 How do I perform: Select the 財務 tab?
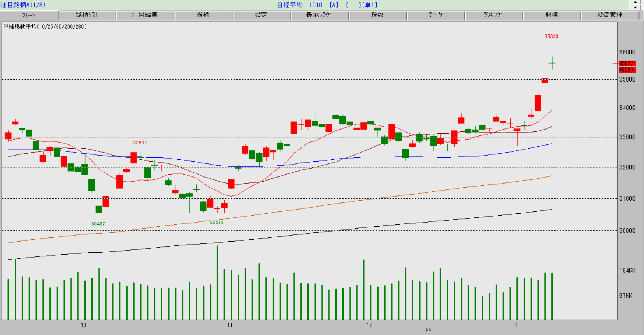(552, 15)
